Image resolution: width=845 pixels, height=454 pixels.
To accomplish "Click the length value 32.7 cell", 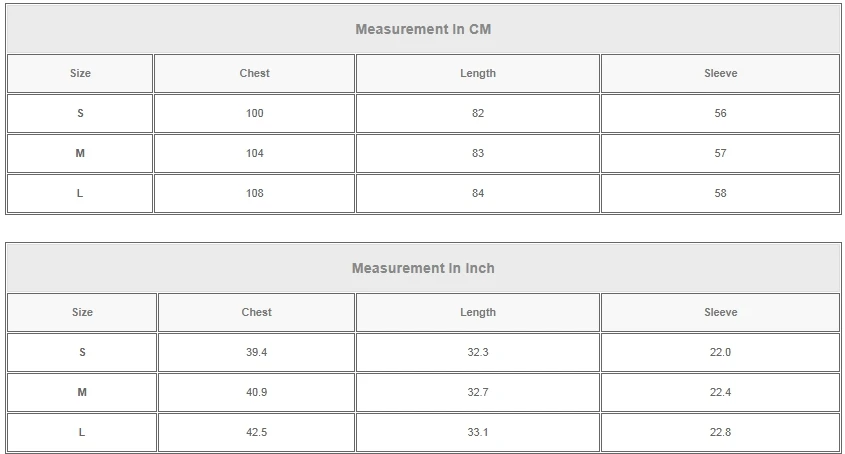I will point(478,393).
